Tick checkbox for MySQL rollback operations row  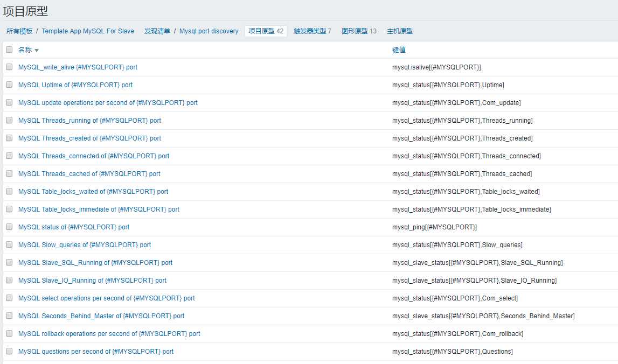pos(9,333)
